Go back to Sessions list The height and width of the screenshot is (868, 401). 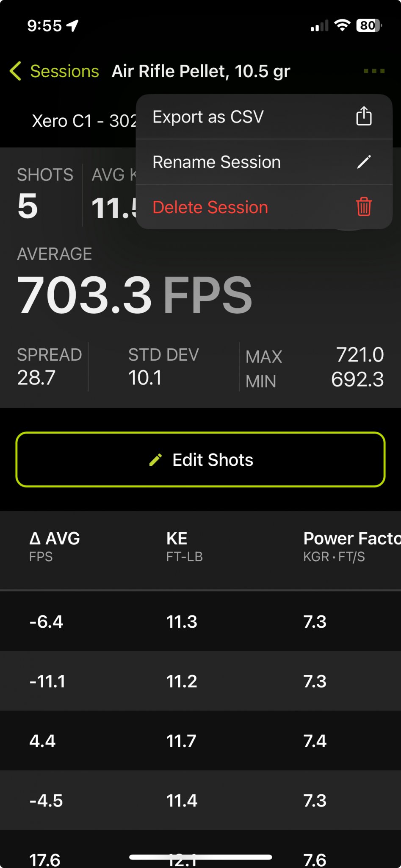point(64,71)
